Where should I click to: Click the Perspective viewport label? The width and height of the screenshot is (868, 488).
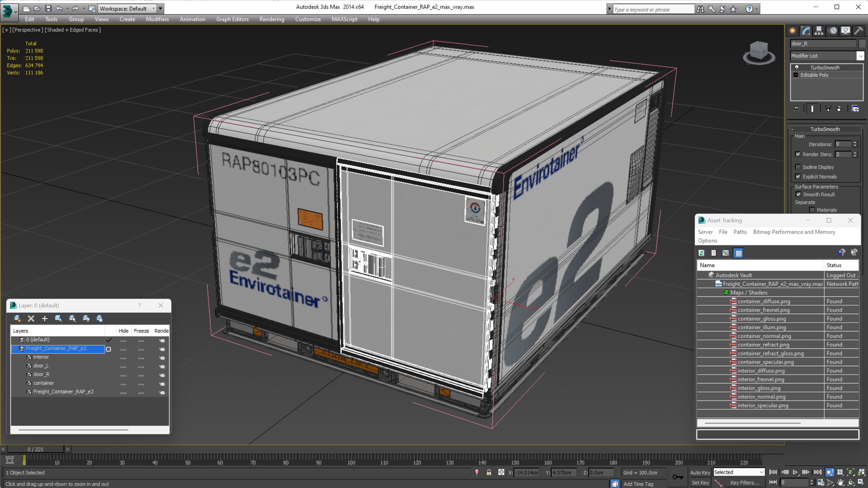click(x=28, y=29)
